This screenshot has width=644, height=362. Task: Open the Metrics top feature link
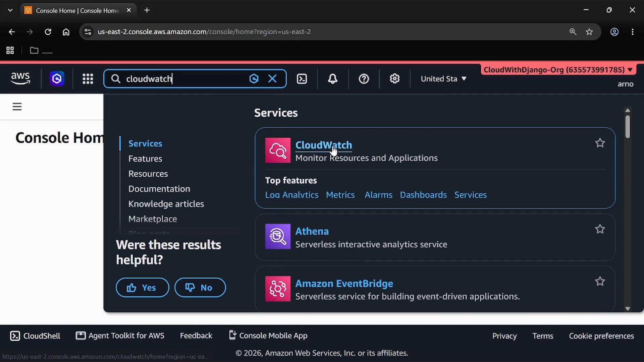340,195
